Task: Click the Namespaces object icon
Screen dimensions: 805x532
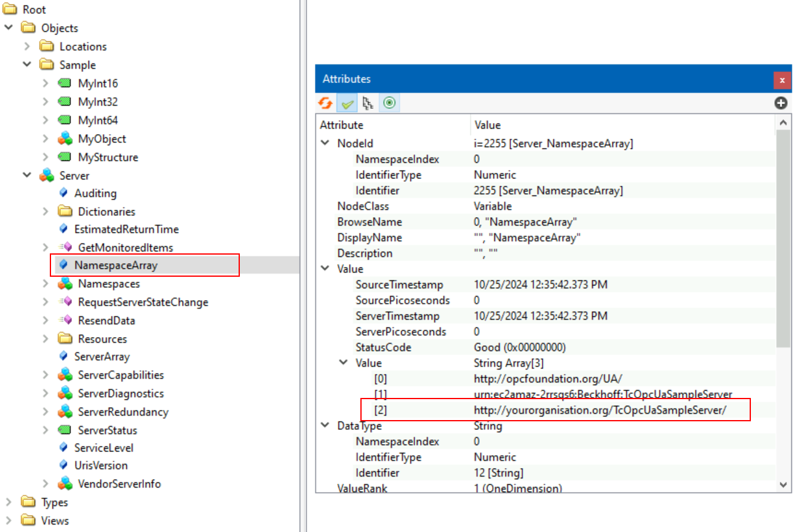Action: click(x=65, y=284)
